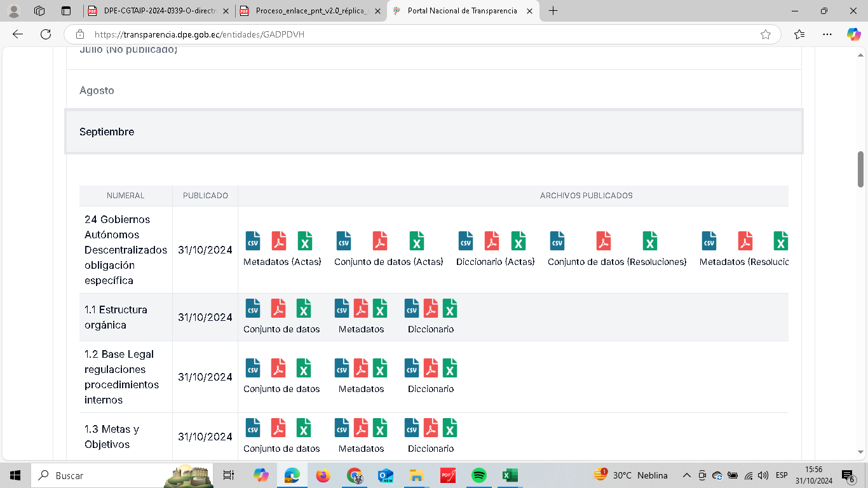This screenshot has width=868, height=488.
Task: Click the browser refresh button
Action: (46, 34)
